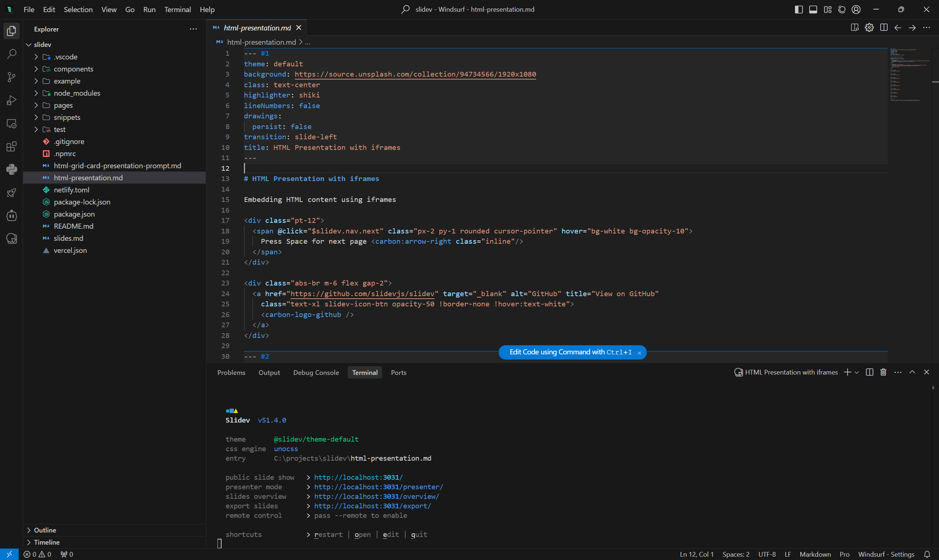The image size is (939, 560).
Task: Kill terminal with trash icon
Action: coord(883,372)
